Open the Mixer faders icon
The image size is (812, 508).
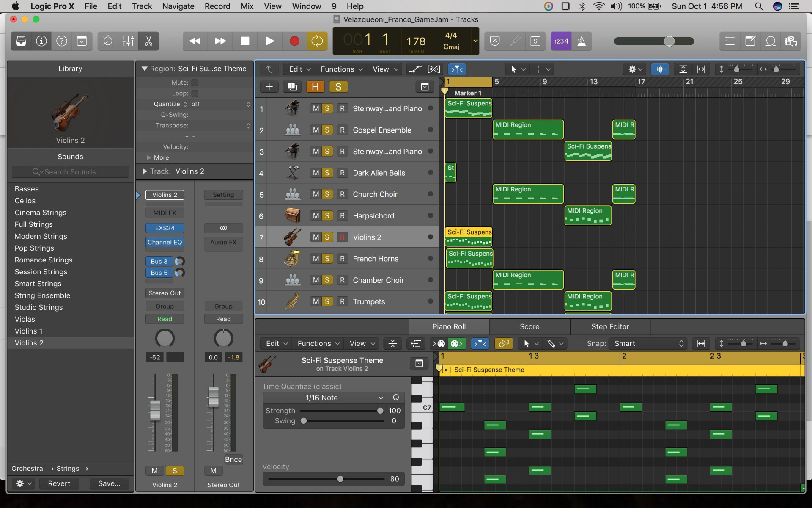pyautogui.click(x=128, y=41)
